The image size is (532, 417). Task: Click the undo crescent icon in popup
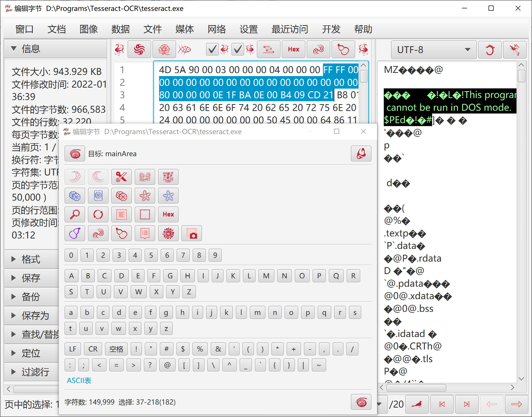click(x=75, y=177)
